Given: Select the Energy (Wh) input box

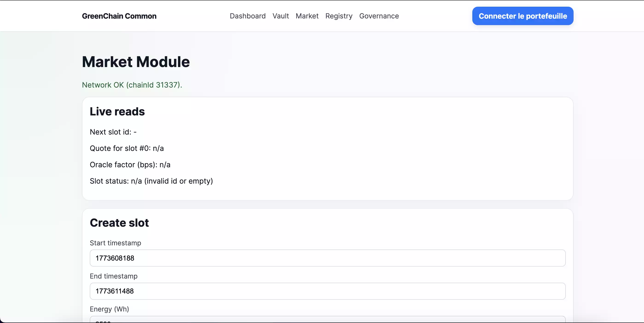Looking at the screenshot, I should click(x=327, y=320).
